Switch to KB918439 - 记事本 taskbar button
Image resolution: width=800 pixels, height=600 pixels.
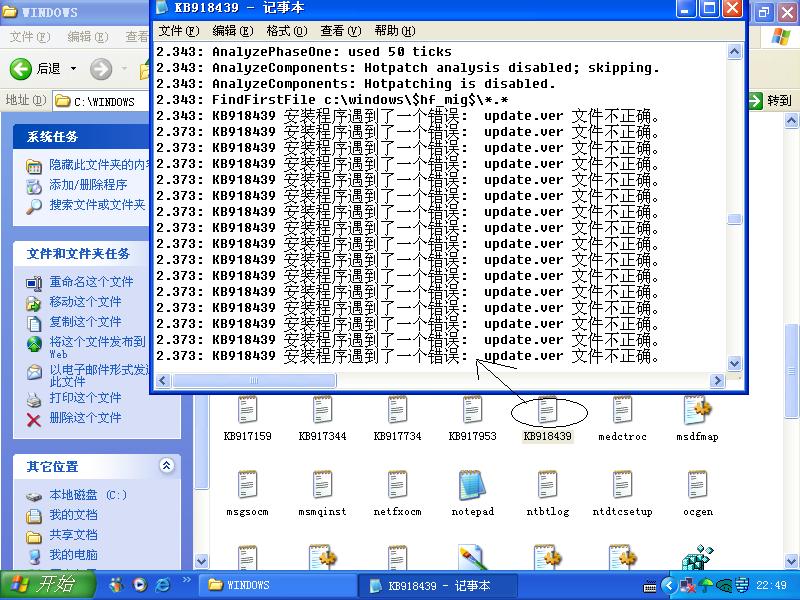click(438, 585)
